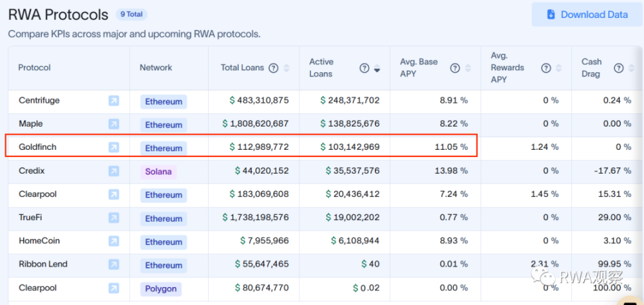Sort by Avg. Base APY arrows
644x305 pixels.
click(x=467, y=68)
